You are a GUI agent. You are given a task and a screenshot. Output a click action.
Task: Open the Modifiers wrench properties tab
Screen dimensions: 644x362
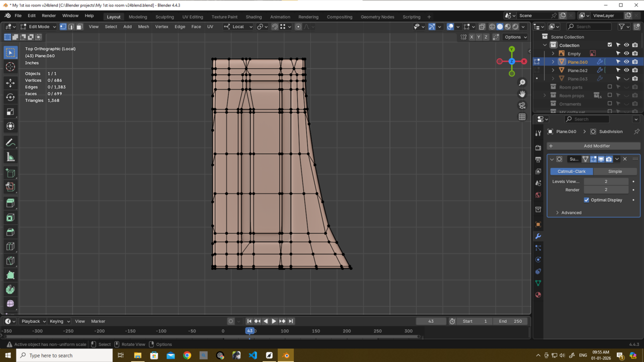[x=538, y=236]
